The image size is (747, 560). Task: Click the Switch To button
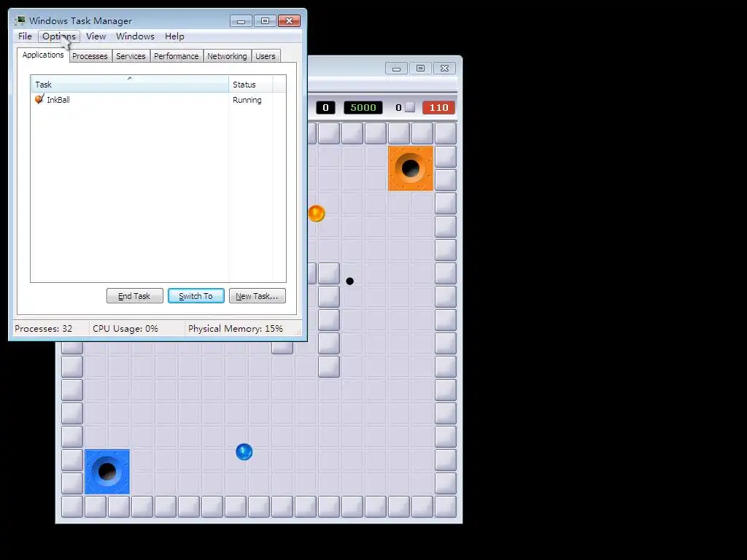(x=196, y=296)
